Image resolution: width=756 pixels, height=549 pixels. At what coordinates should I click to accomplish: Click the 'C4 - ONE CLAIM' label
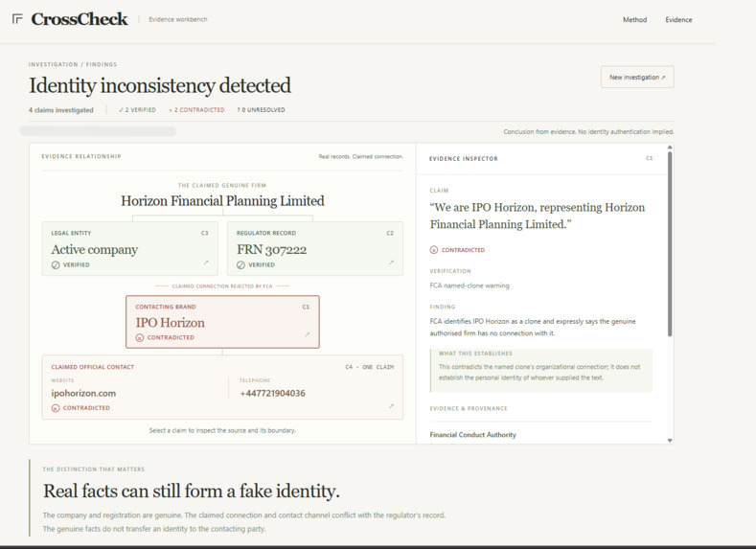pyautogui.click(x=369, y=367)
